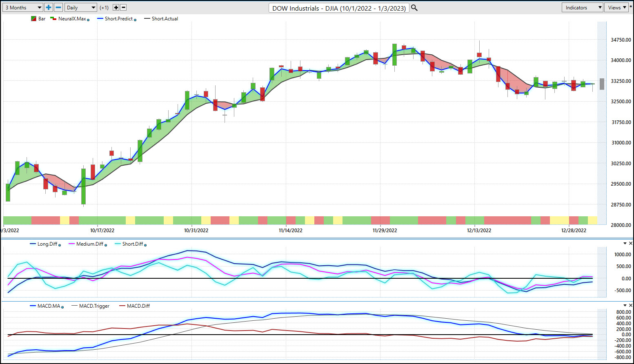The height and width of the screenshot is (364, 634).
Task: Click the 29500.00 price axis label
Action: pyautogui.click(x=621, y=184)
